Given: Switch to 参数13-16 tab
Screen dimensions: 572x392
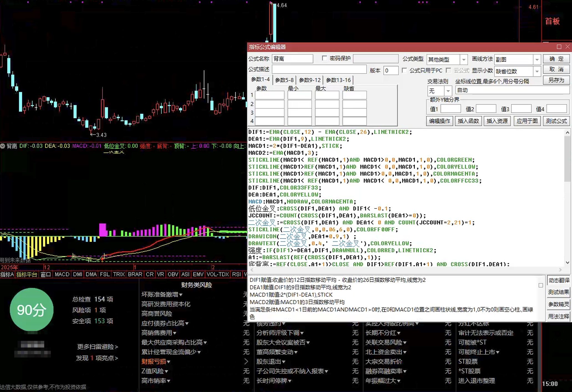Looking at the screenshot, I should click(338, 80).
